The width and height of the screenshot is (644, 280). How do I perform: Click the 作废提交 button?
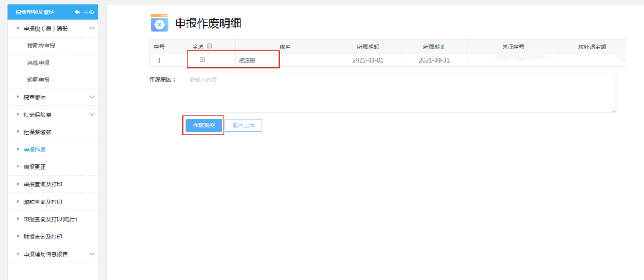pos(204,125)
